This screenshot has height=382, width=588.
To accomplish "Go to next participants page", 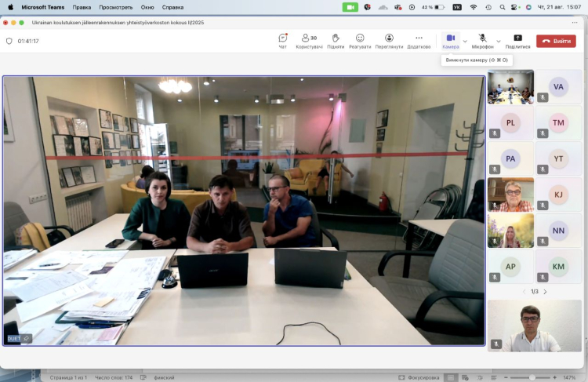I will [x=546, y=292].
